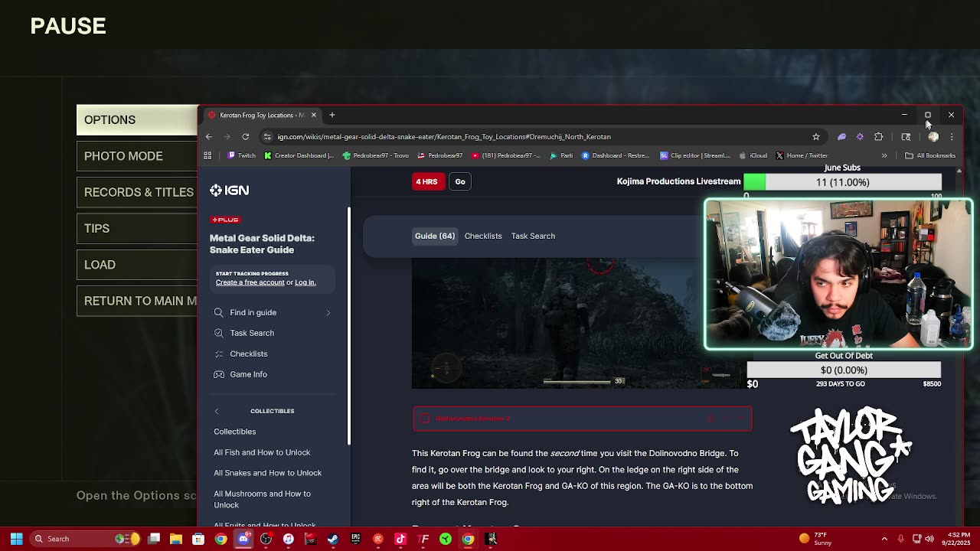Open the Home / Twitter bookmark
The image size is (980, 551).
[802, 155]
